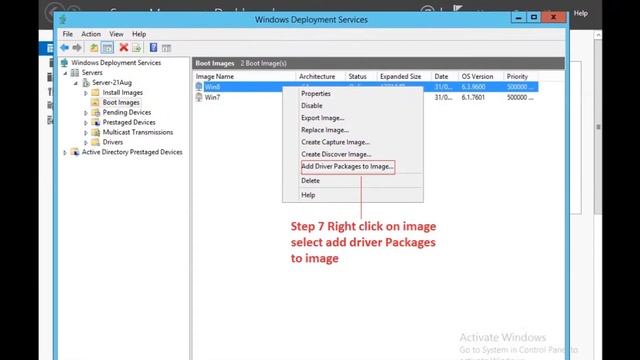Click the title bar application icon

coord(63,19)
